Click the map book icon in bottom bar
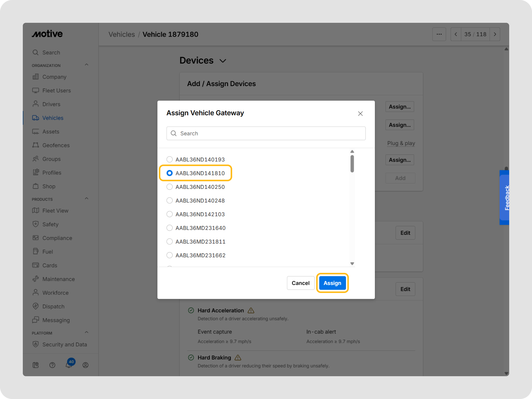The height and width of the screenshot is (399, 532). 36,365
